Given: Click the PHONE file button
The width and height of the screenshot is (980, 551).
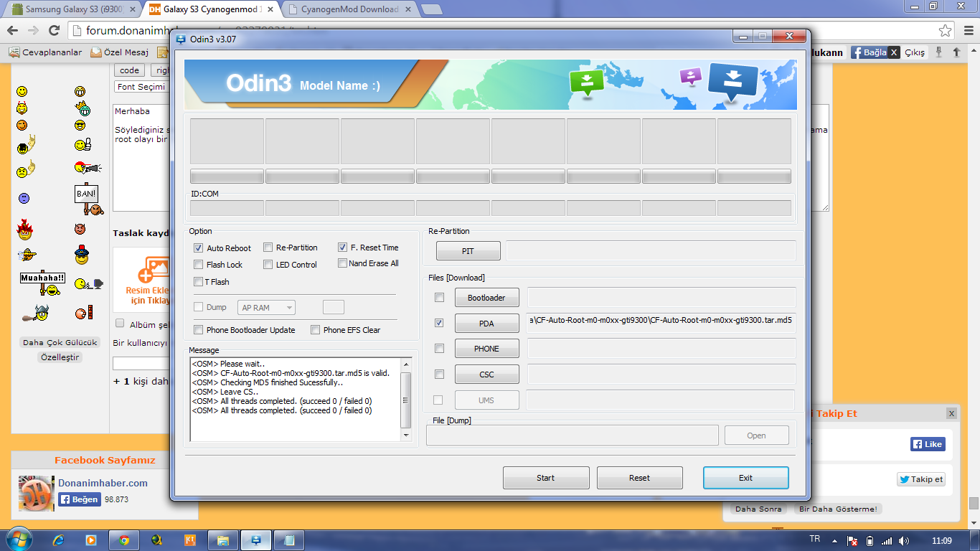Looking at the screenshot, I should (x=486, y=349).
